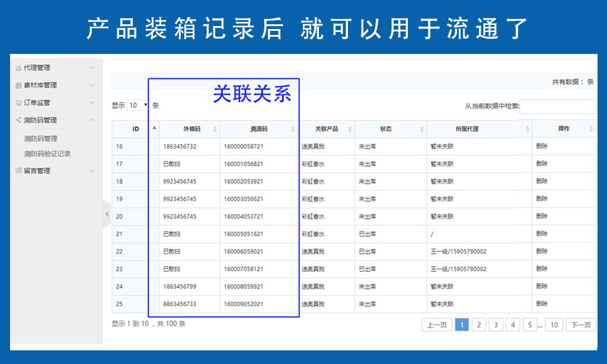Jump to page 5 in pagination
The height and width of the screenshot is (364, 607).
click(x=529, y=325)
